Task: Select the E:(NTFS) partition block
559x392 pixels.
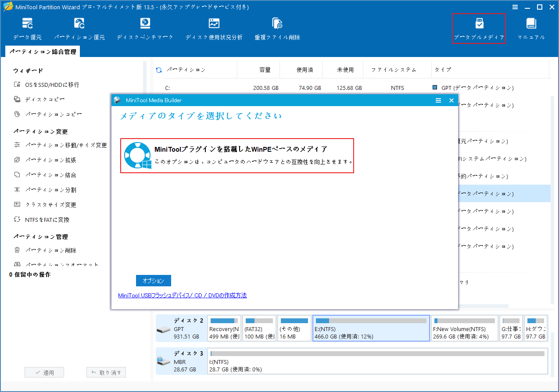Action: click(x=371, y=328)
